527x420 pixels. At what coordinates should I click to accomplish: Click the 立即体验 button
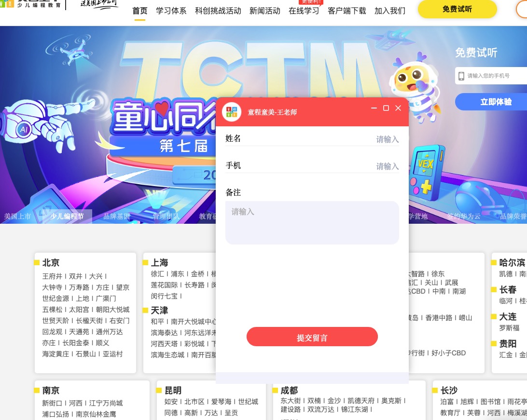tap(496, 102)
